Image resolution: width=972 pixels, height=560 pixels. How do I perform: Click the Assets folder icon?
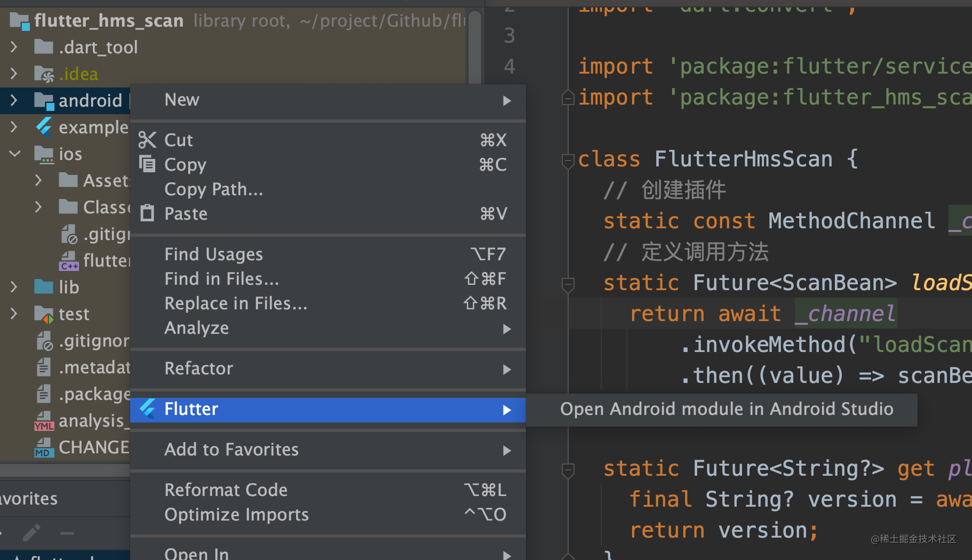pos(68,180)
